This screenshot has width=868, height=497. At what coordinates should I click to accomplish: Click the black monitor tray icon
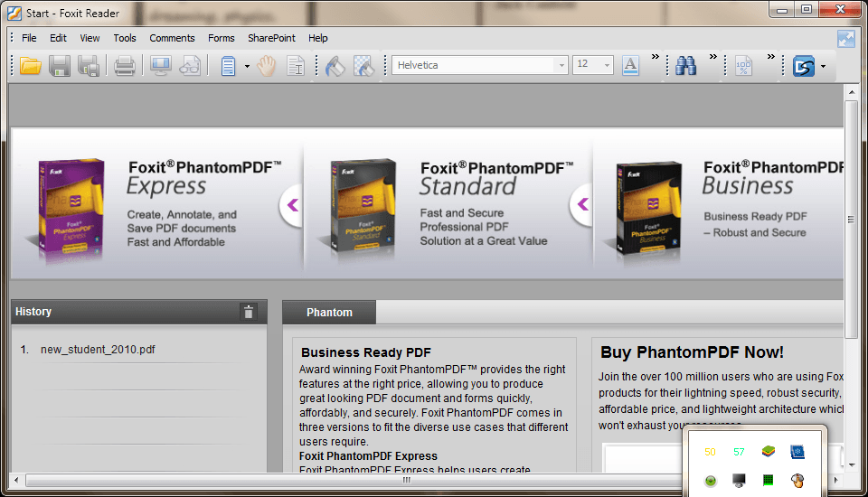tap(739, 481)
